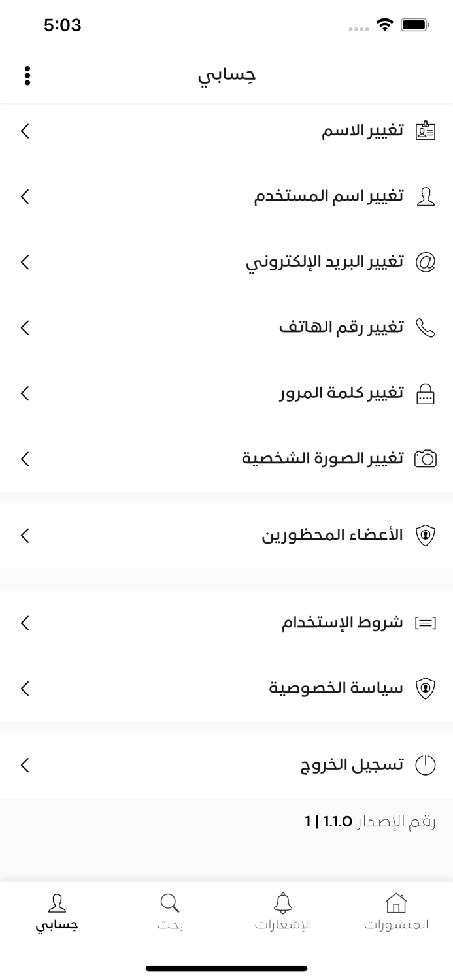Tap the camera icon for profile photo

426,459
